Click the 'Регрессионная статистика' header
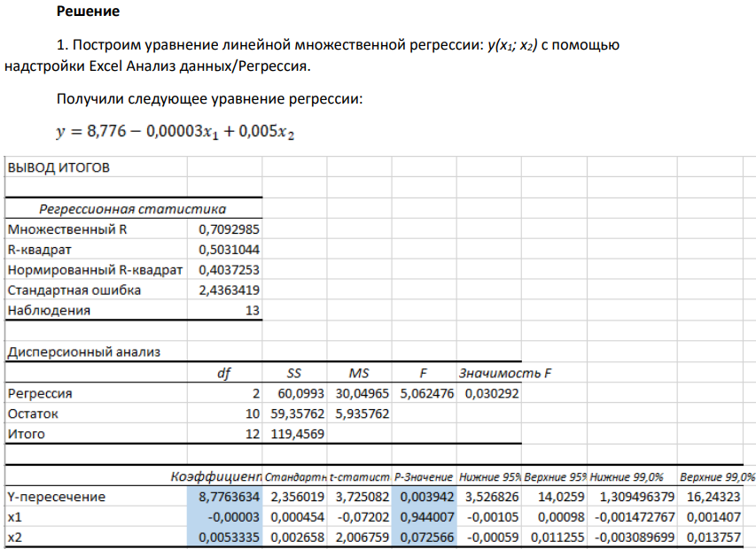The height and width of the screenshot is (549, 756). tap(133, 209)
